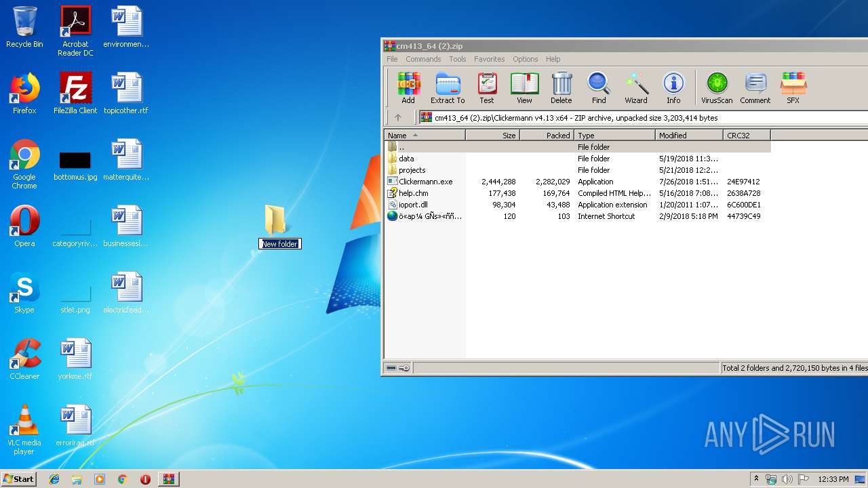The image size is (868, 488).
Task: Select the data folder in archive
Action: point(578,158)
